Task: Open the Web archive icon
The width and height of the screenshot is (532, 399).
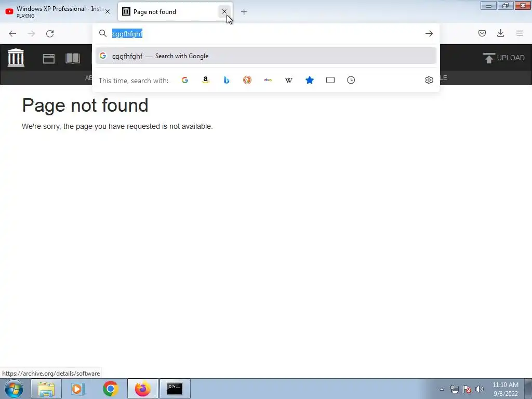Action: pos(48,59)
